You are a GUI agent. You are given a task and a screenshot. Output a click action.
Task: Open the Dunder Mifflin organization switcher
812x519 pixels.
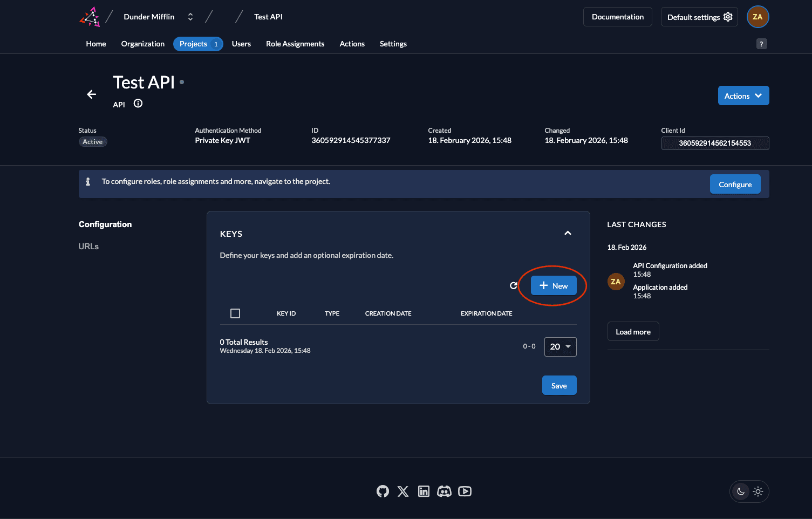[x=190, y=17]
